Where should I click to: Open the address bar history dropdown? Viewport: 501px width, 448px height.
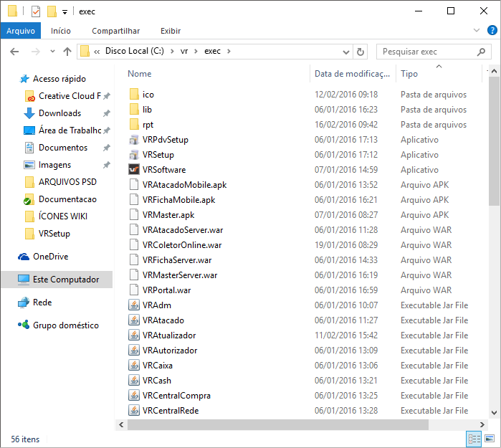[x=345, y=52]
